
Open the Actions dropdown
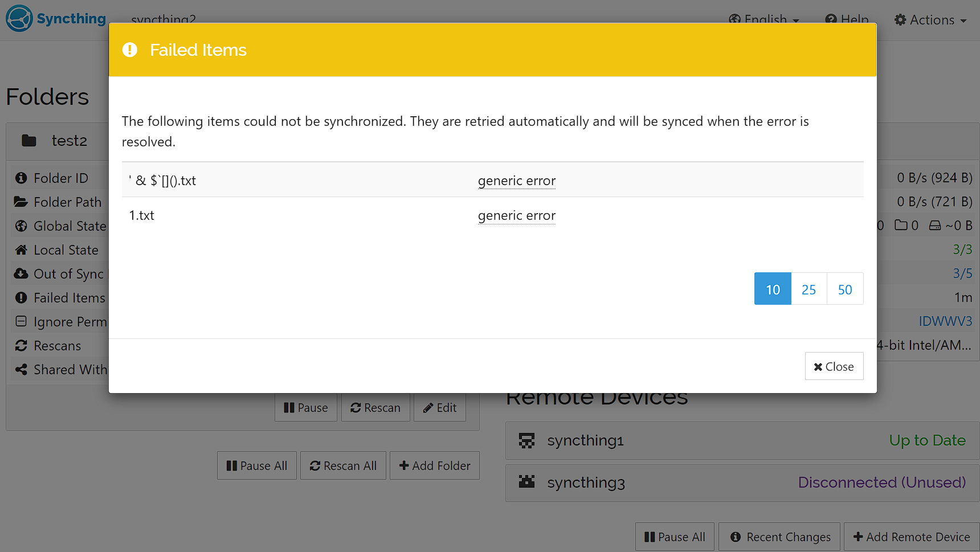click(x=930, y=19)
